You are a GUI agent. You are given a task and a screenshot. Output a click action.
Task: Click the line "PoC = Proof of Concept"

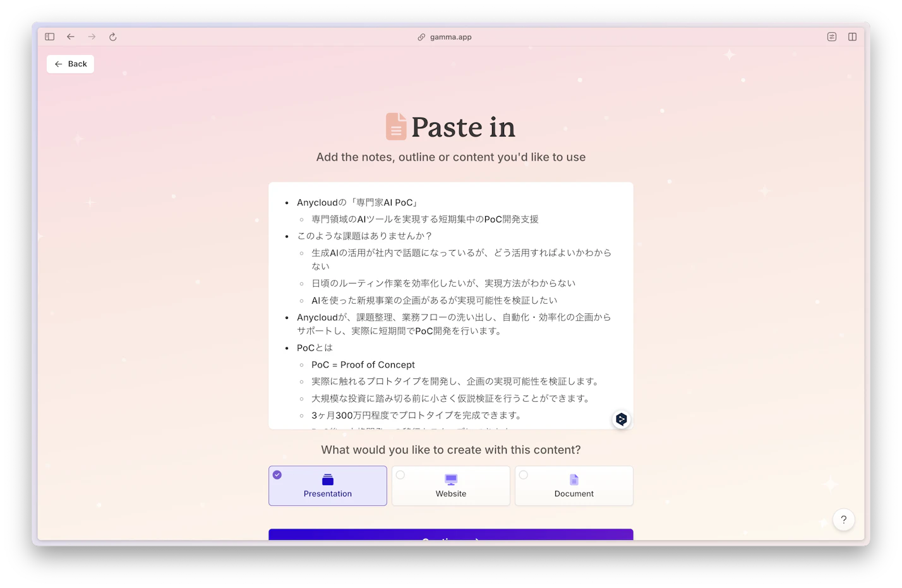tap(363, 364)
